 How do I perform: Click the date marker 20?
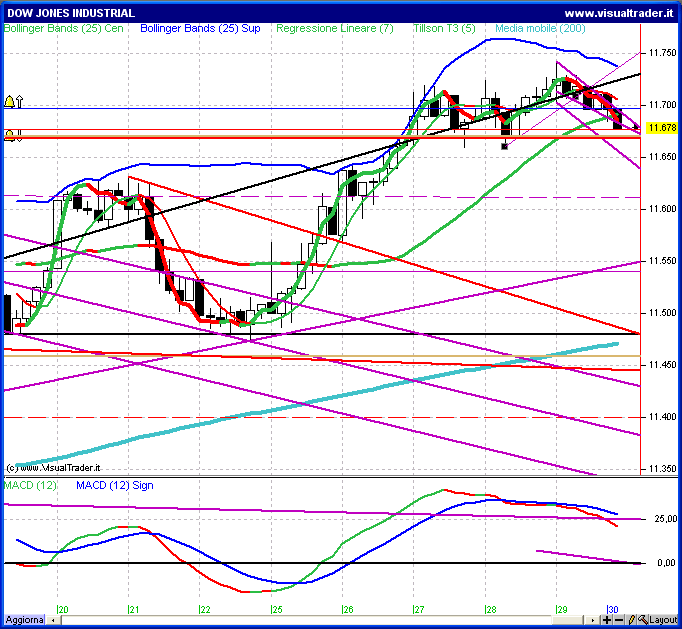(63, 609)
